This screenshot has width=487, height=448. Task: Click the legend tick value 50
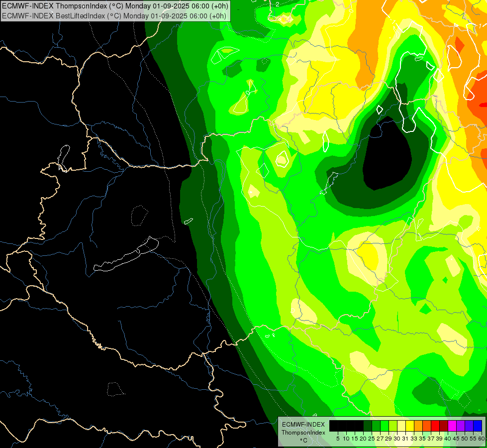tap(465, 439)
